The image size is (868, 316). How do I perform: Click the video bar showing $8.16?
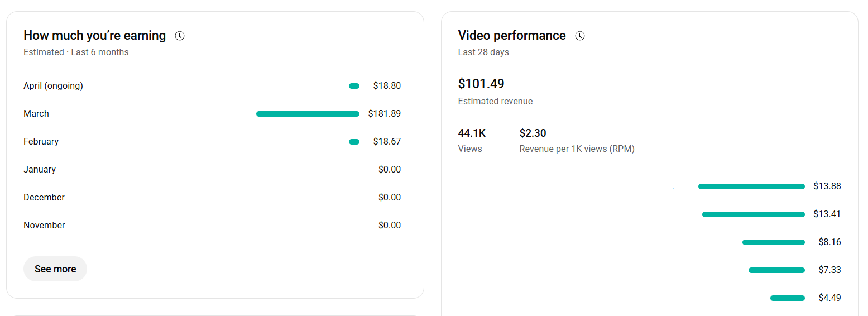tap(774, 242)
